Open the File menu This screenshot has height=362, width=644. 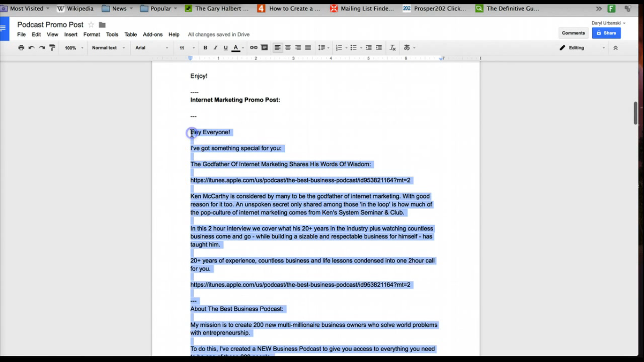[x=21, y=34]
